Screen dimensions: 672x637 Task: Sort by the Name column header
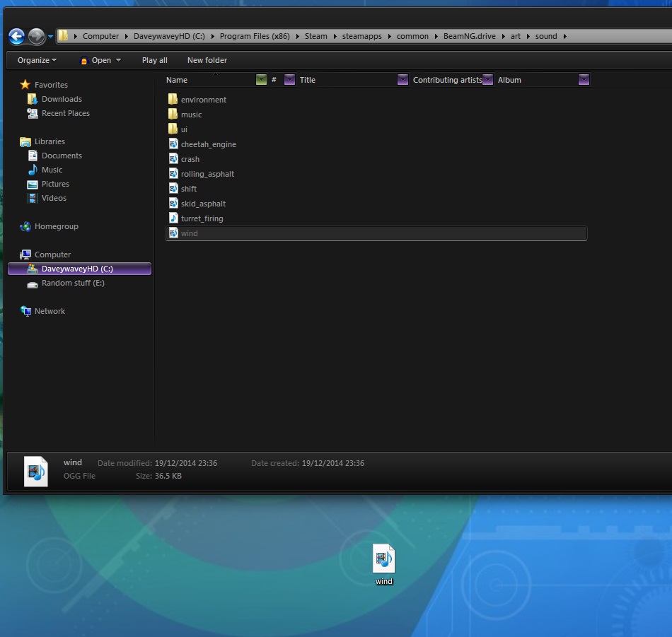click(x=210, y=80)
